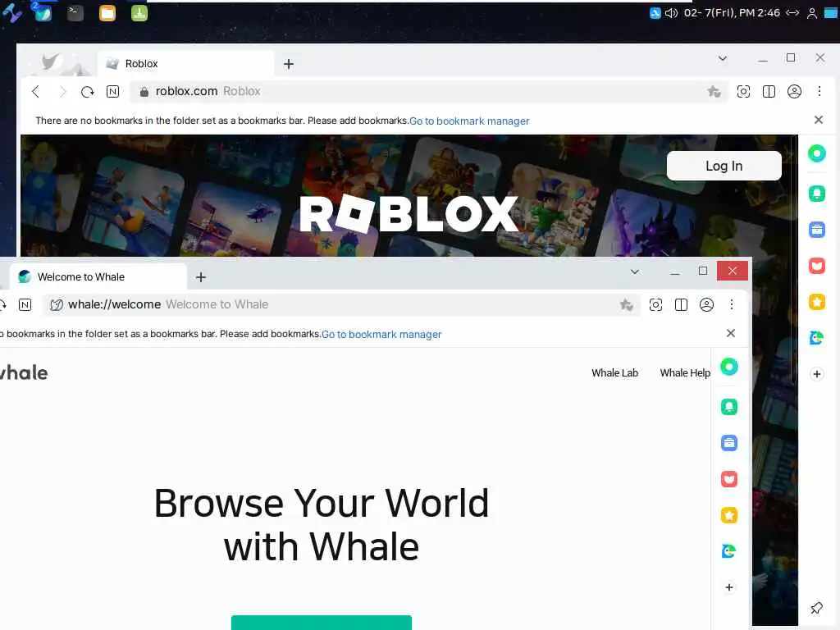Open green circle sidebar app in Roblox window
Screen dimensions: 840x630
pos(817,153)
